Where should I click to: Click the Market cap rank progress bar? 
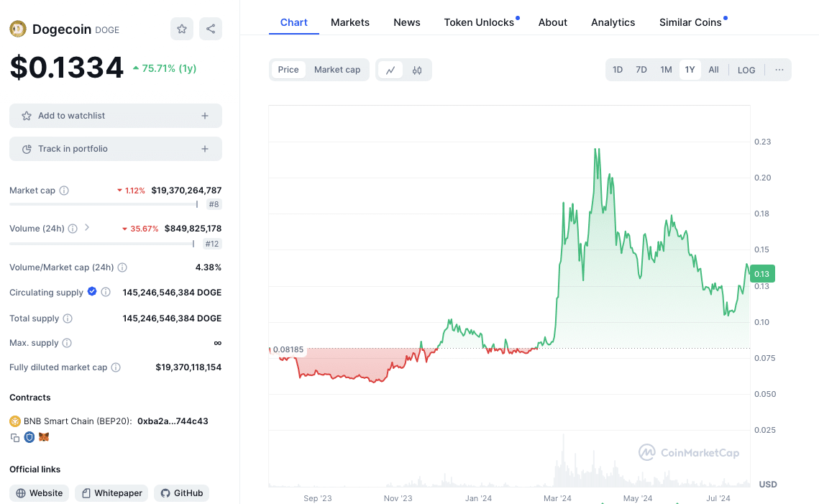[104, 204]
